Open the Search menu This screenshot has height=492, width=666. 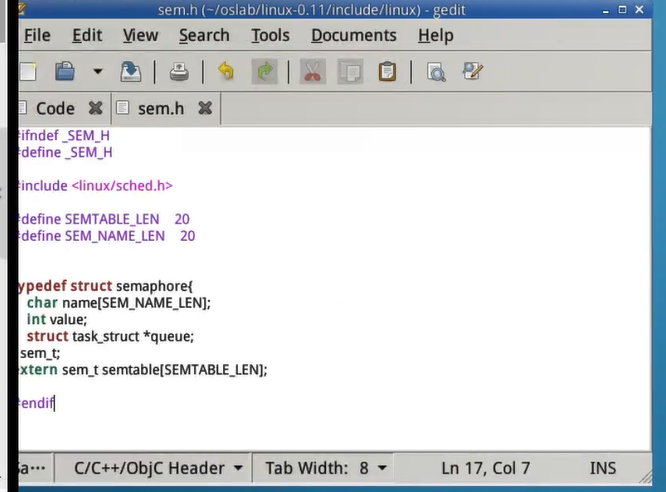pos(204,35)
